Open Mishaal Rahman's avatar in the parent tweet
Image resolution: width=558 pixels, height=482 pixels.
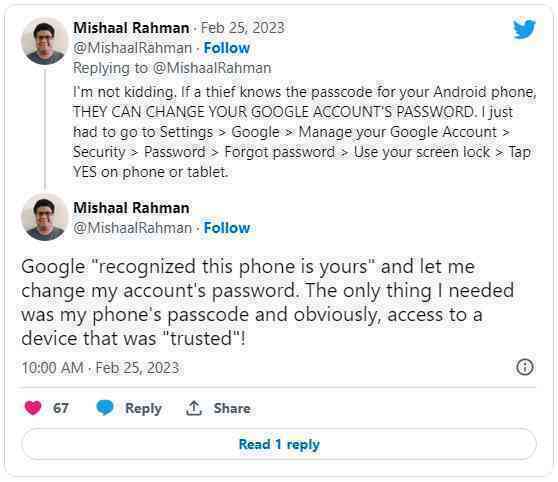(x=44, y=41)
